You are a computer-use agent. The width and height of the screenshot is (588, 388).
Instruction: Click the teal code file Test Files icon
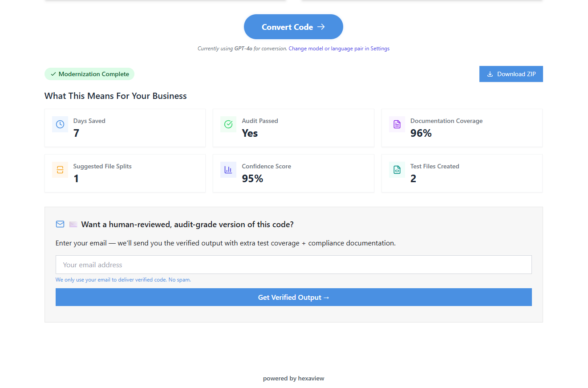(x=397, y=170)
